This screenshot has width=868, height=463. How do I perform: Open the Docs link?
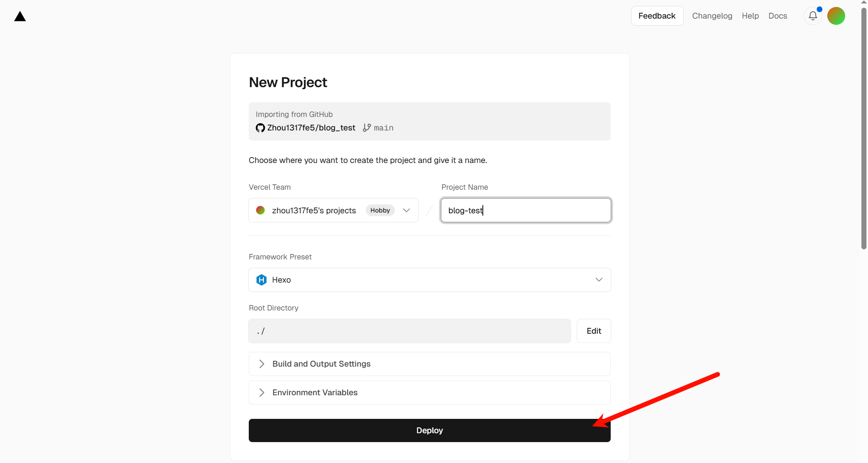point(778,16)
